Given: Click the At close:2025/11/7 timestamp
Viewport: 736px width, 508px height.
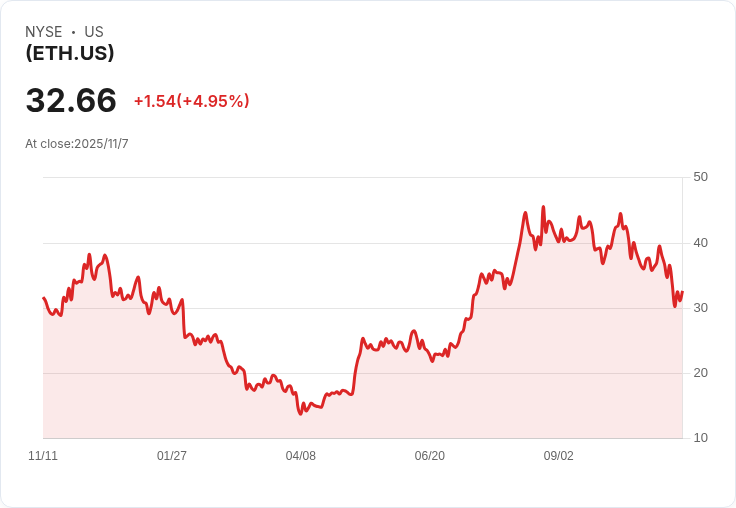Looking at the screenshot, I should [x=77, y=144].
